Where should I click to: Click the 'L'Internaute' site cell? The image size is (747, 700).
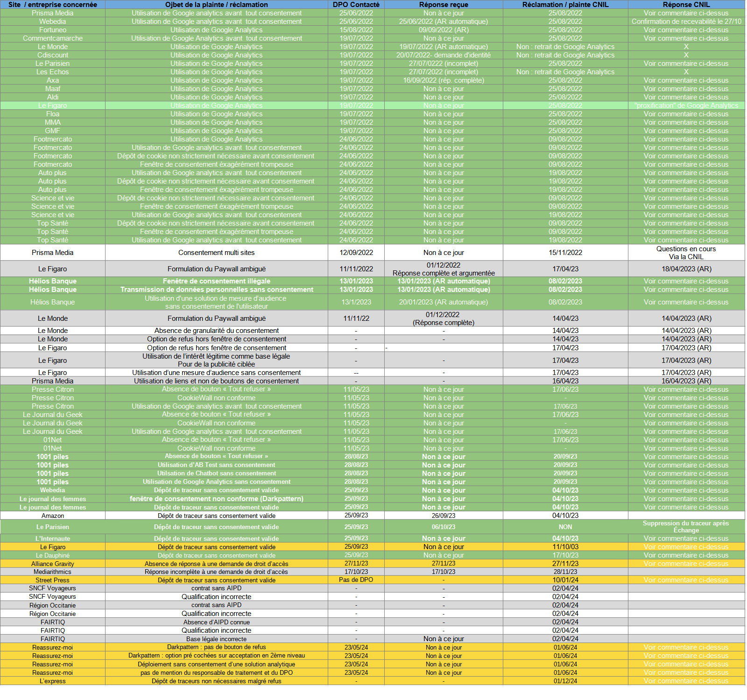[53, 538]
